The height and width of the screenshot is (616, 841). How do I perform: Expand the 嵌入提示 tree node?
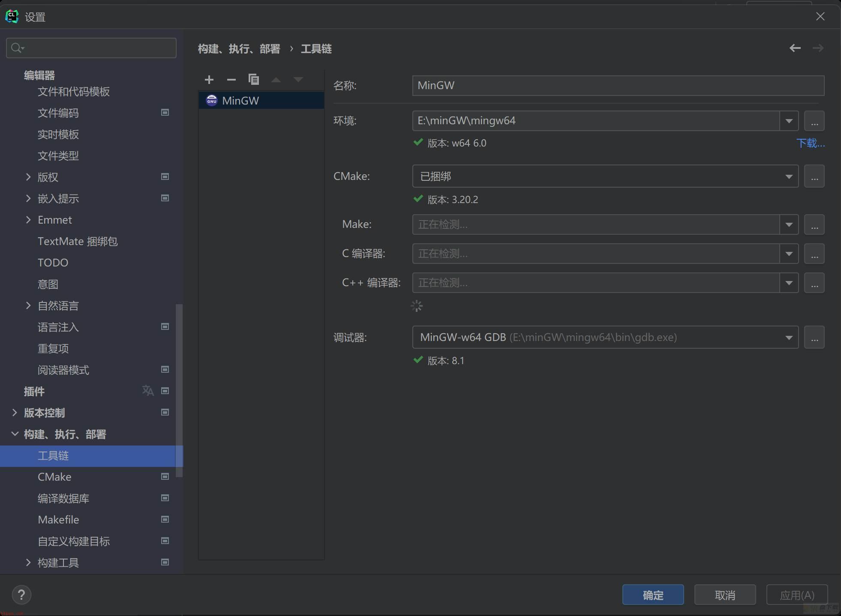coord(28,198)
